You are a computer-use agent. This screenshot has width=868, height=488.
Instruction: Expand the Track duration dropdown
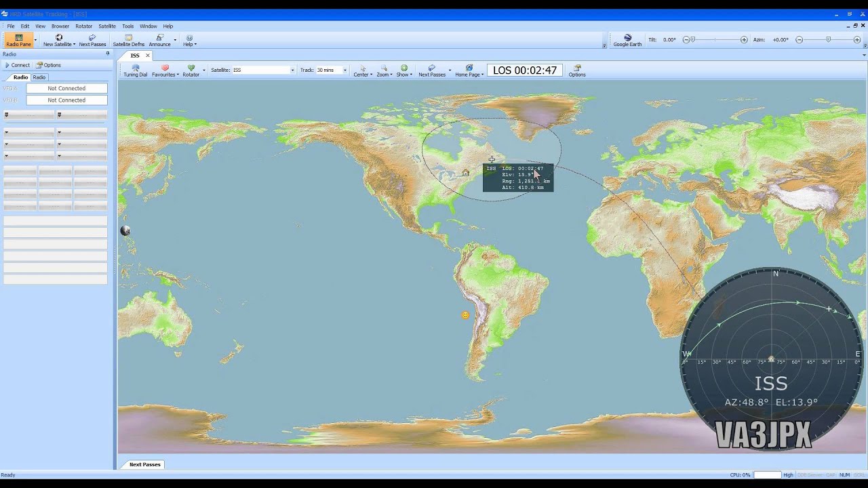click(344, 70)
